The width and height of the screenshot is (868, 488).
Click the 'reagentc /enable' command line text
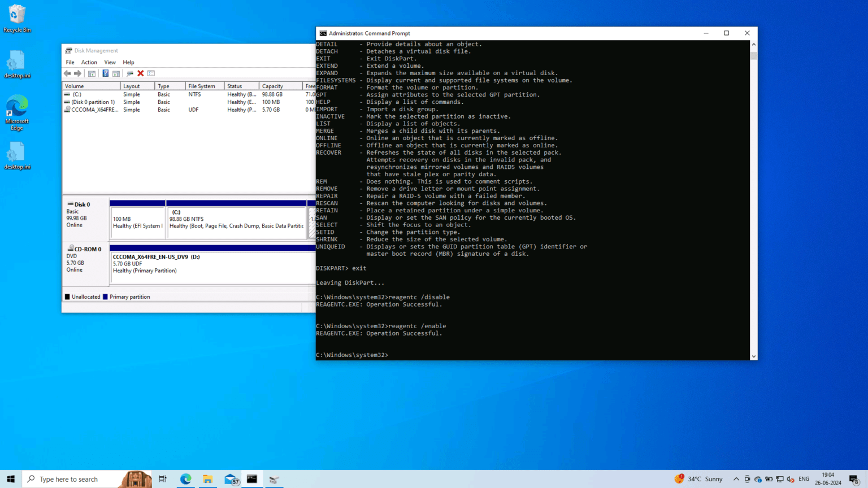click(417, 326)
